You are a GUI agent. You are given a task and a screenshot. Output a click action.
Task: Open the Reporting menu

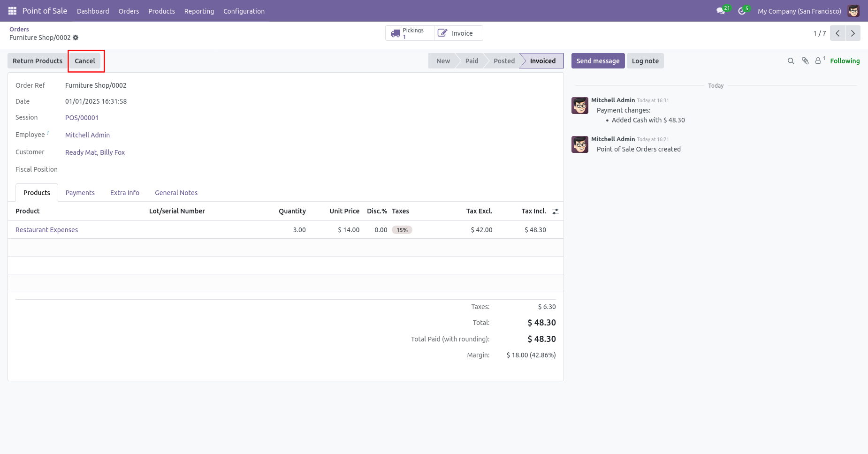tap(199, 11)
